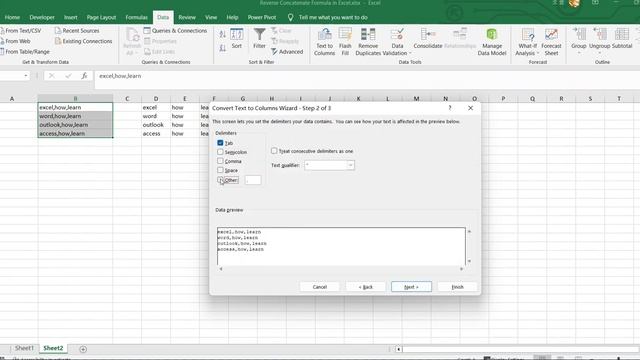This screenshot has width=640, height=360.
Task: Select Remove Duplicates in Data Tools
Action: (368, 42)
